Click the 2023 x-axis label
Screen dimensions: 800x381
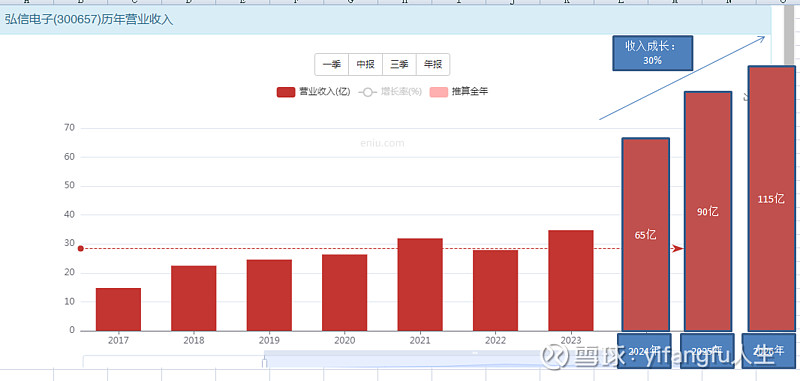[x=571, y=341]
